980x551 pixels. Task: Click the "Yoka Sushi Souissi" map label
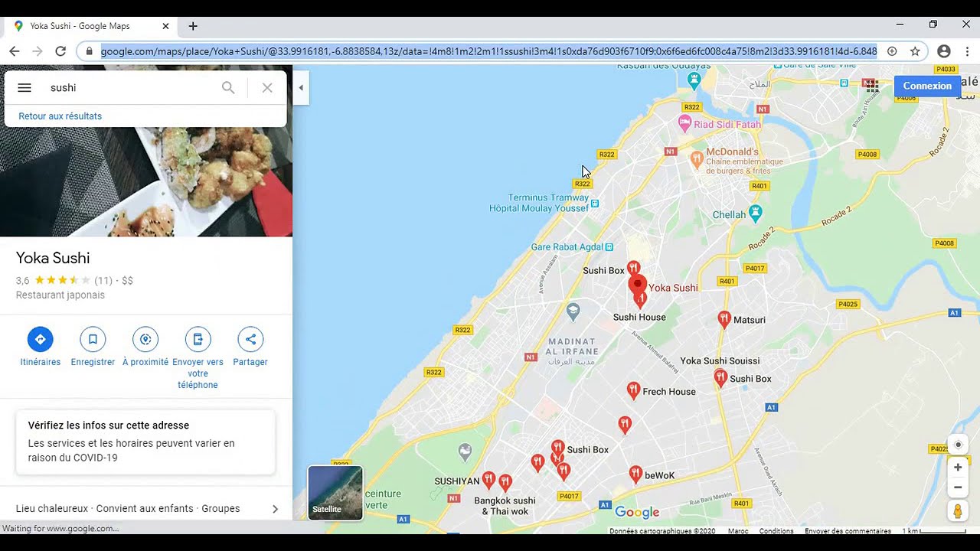click(720, 361)
